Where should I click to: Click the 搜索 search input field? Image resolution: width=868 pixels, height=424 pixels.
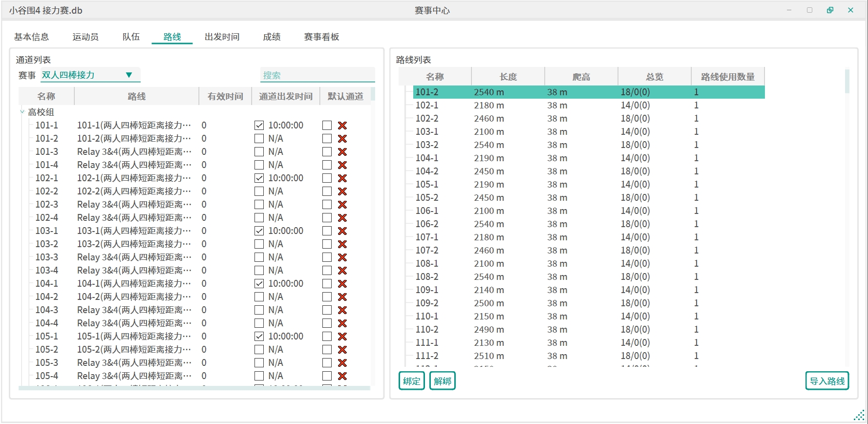(318, 75)
